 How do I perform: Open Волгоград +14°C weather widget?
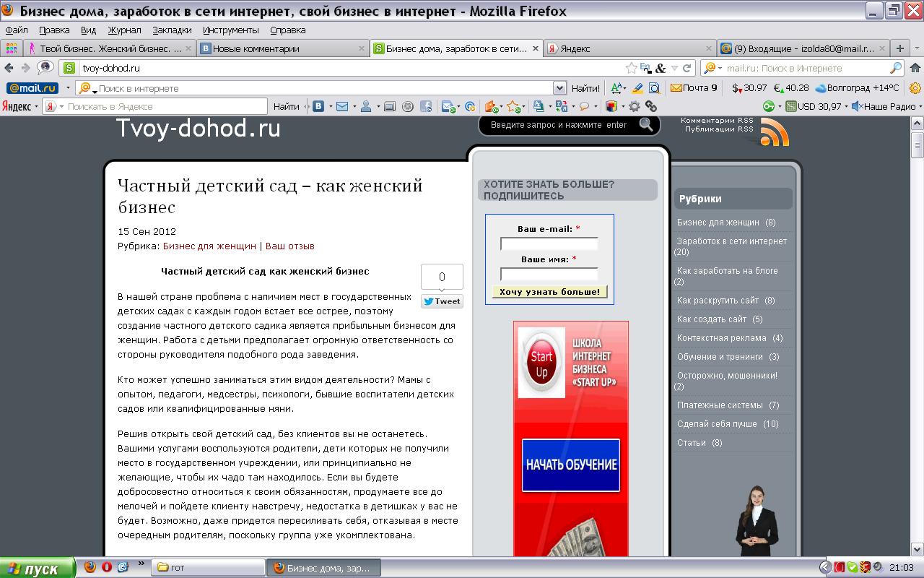click(857, 88)
